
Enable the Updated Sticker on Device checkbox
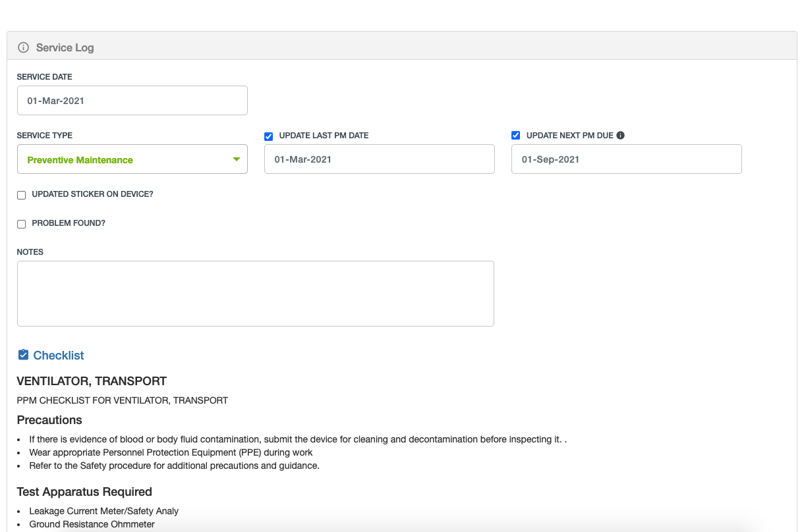coord(22,196)
